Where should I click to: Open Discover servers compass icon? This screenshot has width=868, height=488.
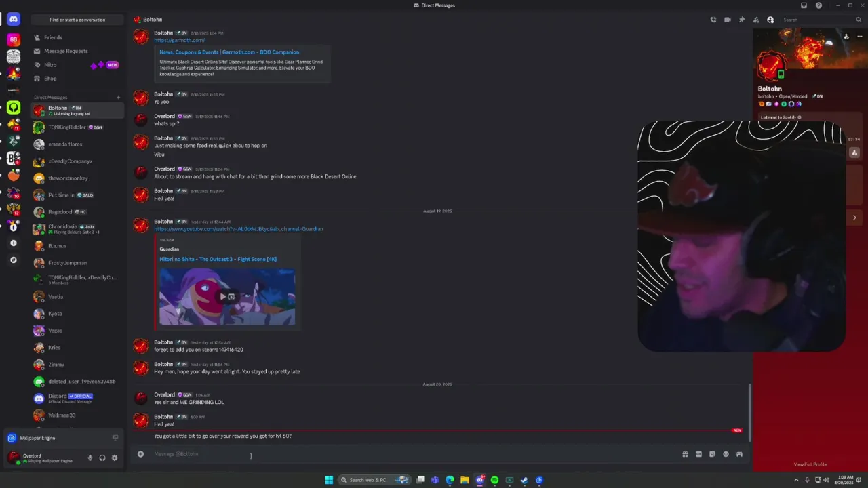pyautogui.click(x=13, y=260)
